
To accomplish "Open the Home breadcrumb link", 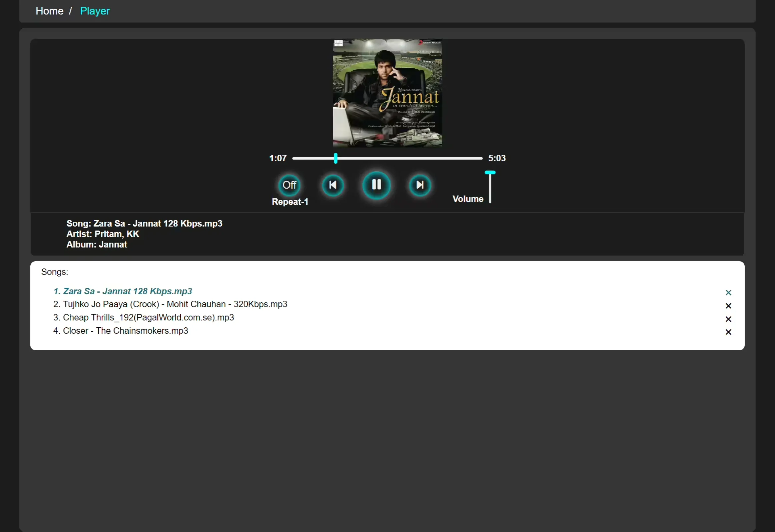I will tap(49, 11).
